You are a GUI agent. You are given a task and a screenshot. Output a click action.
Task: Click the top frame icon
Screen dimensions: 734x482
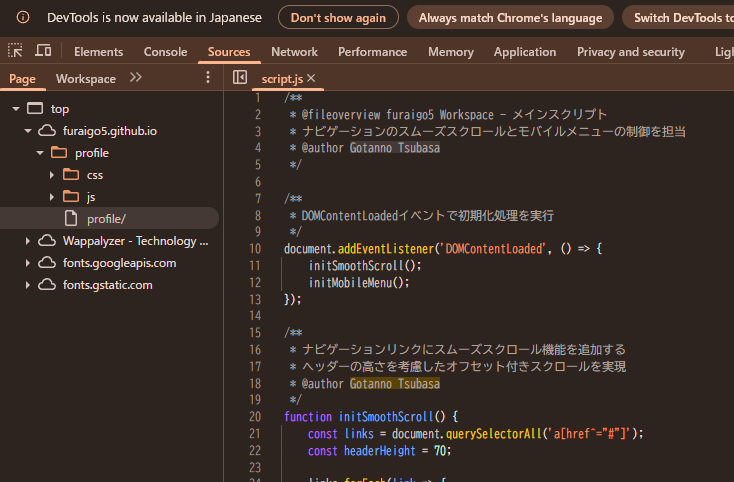point(35,109)
